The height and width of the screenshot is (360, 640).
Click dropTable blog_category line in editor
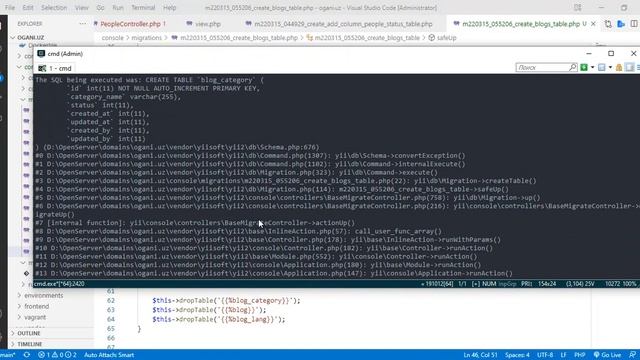click(x=226, y=301)
